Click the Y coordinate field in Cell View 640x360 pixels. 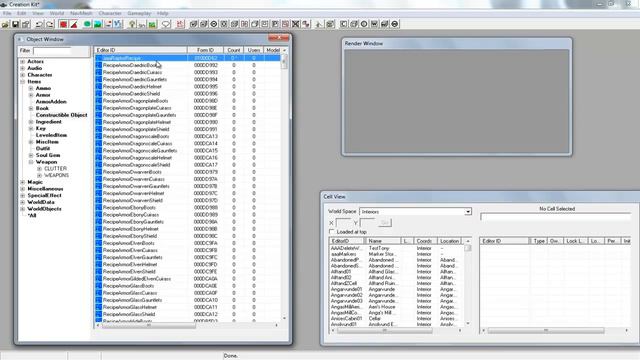point(368,223)
